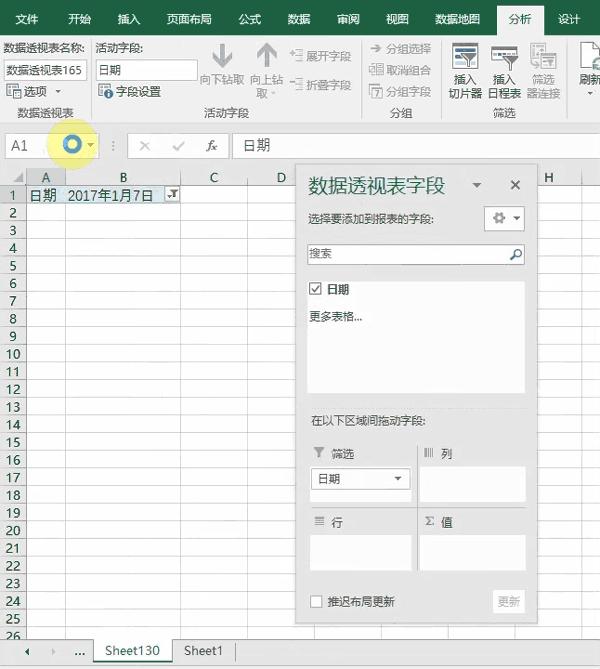Select column H header
The image size is (600, 669).
tap(549, 177)
